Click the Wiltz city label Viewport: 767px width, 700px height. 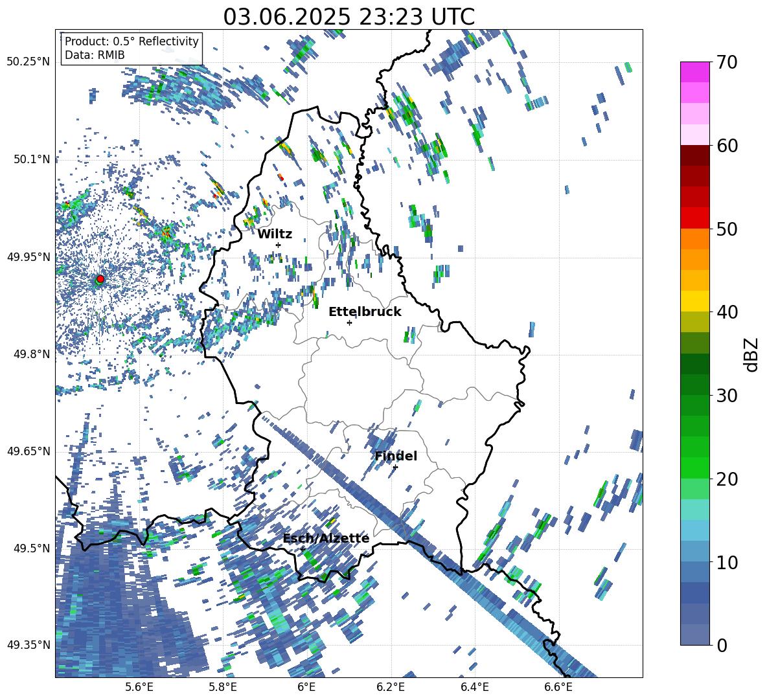click(275, 234)
